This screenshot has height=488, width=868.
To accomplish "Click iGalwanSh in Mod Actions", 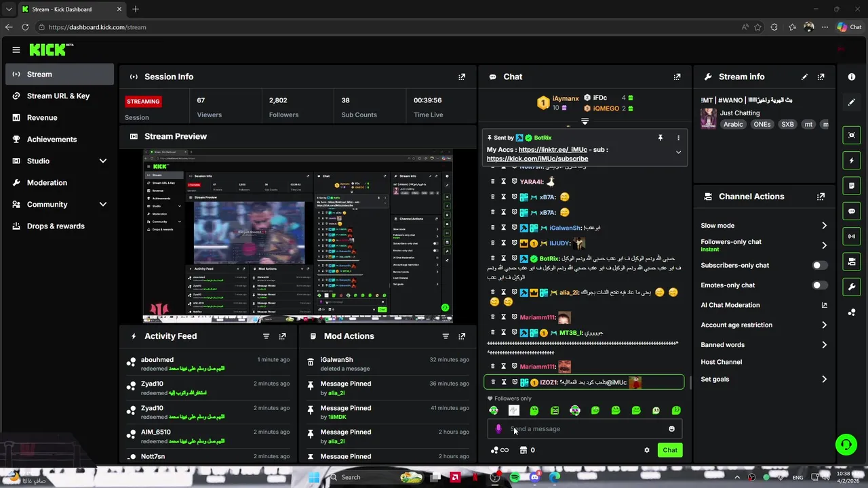I will click(336, 360).
